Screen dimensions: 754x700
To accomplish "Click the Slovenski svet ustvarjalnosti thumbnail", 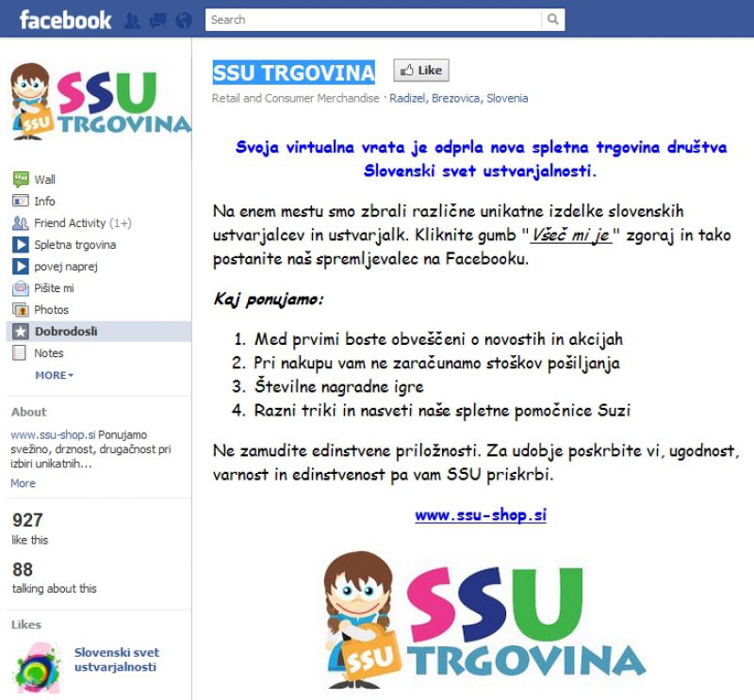I will click(x=38, y=668).
